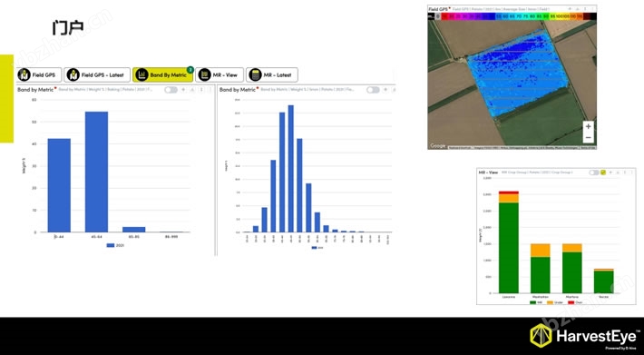
Task: Click the MR - Latest calculator icon
Action: [255, 74]
